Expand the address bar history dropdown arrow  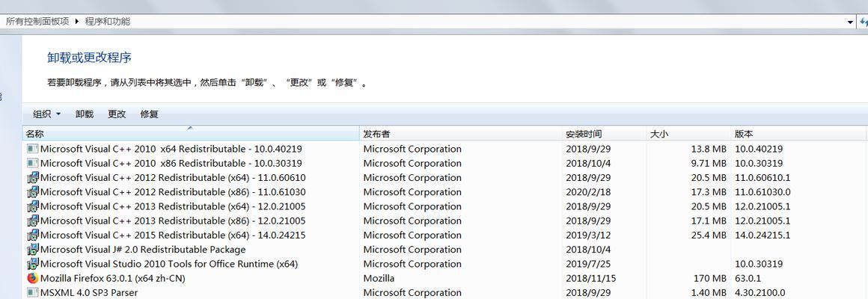click(850, 22)
